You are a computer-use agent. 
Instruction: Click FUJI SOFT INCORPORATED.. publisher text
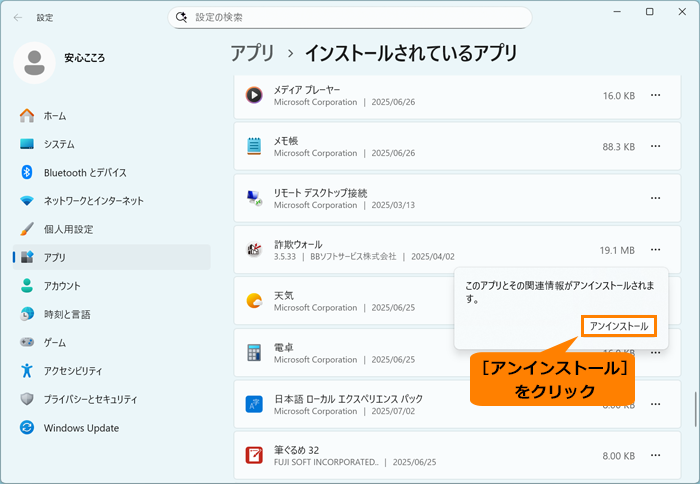[326, 462]
